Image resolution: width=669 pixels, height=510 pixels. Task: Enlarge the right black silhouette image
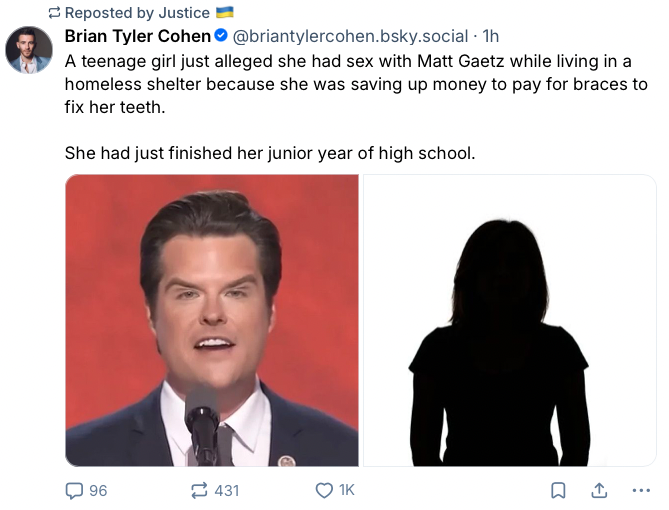[x=509, y=320]
